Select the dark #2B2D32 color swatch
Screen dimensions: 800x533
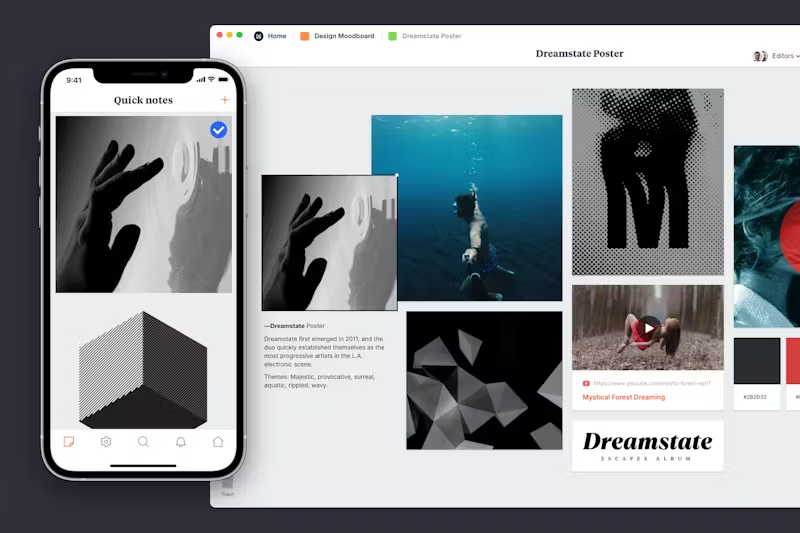click(757, 361)
